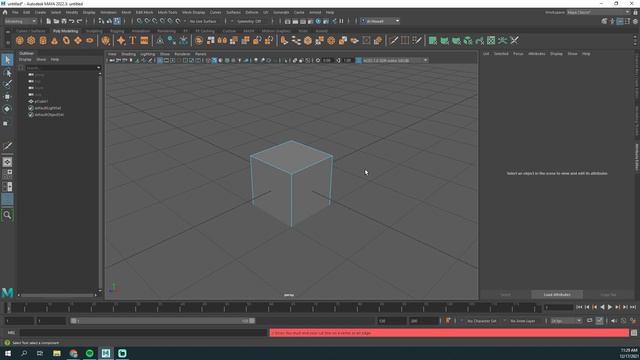Open the frame rate fps dropdown
Image resolution: width=640 pixels, height=360 pixels.
click(x=566, y=321)
